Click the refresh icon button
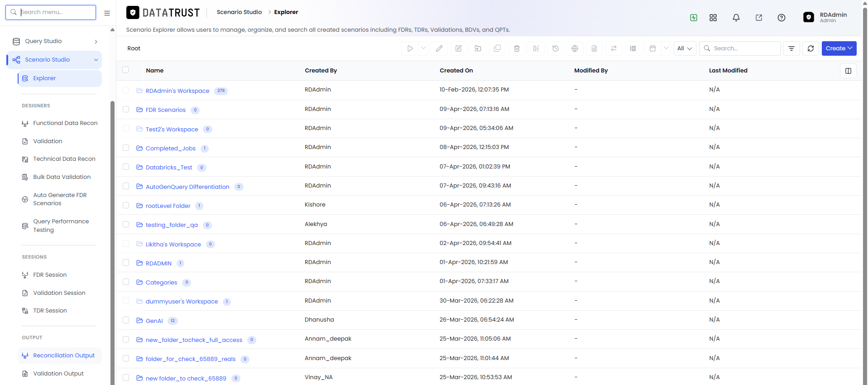The image size is (868, 385). [810, 48]
